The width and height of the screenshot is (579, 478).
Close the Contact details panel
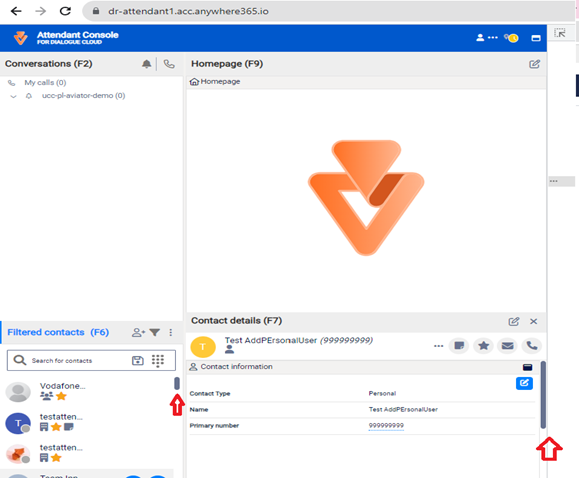click(x=534, y=321)
